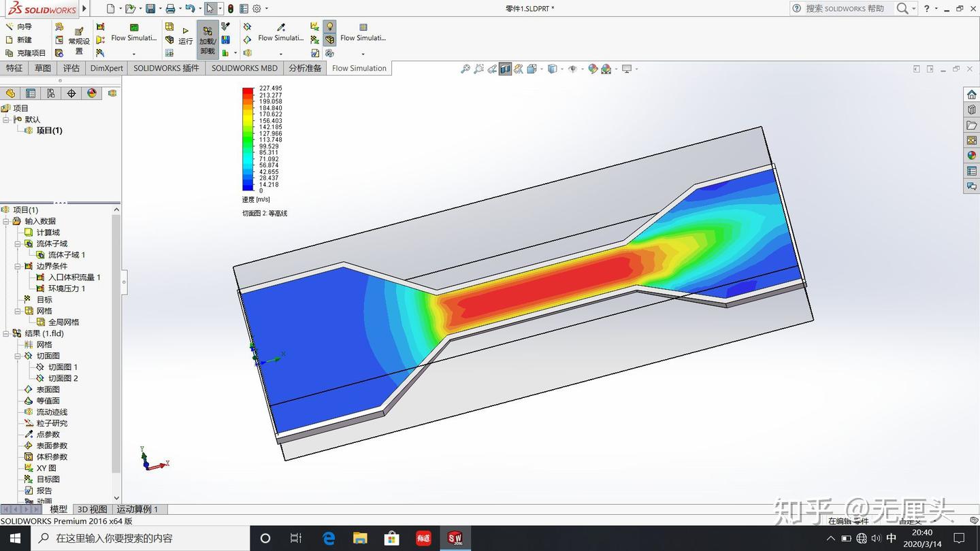Collapse the 结果 (1.fld) tree node

pyautogui.click(x=6, y=333)
